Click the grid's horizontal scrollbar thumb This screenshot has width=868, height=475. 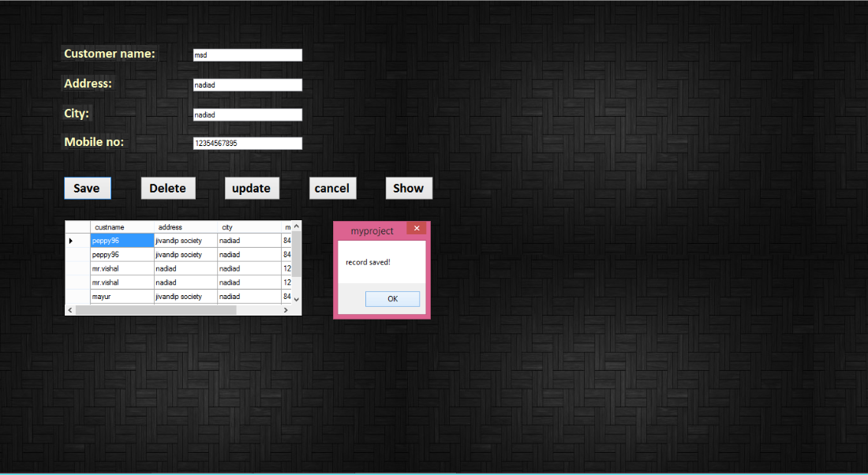pos(156,310)
